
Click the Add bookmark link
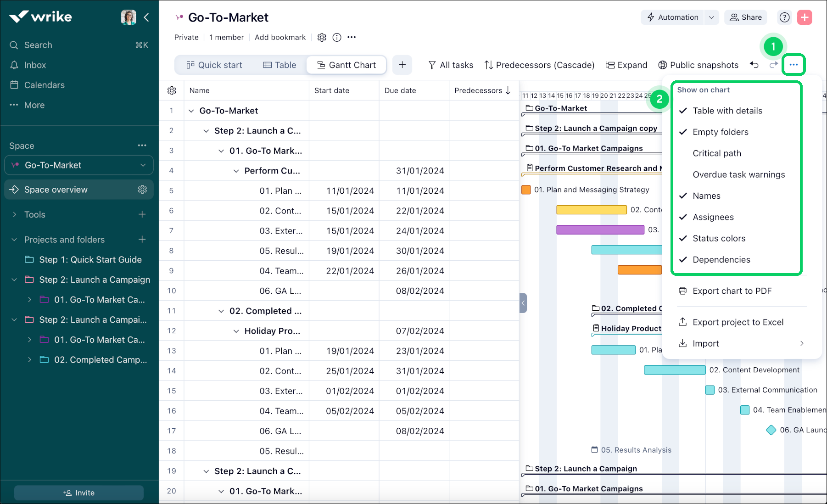pos(280,37)
